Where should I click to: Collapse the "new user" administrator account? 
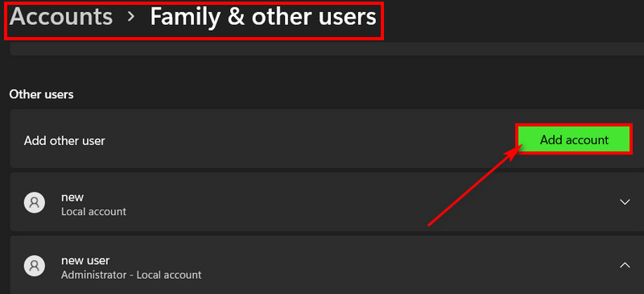click(625, 265)
